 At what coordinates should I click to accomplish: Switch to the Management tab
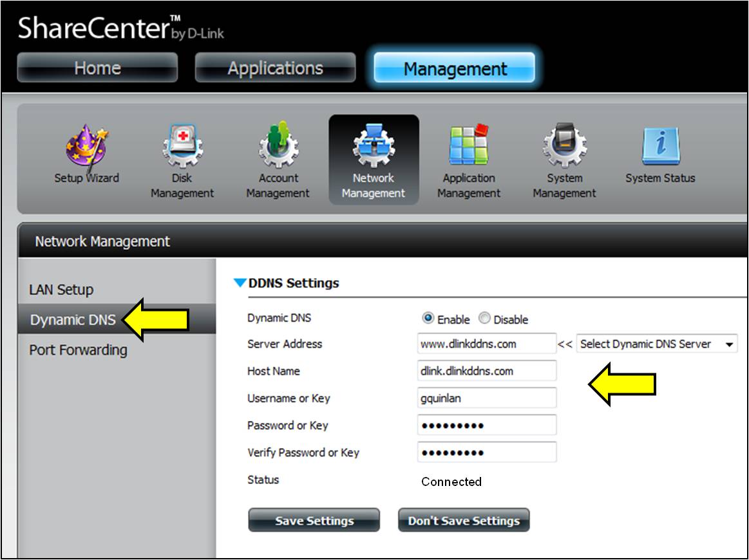coord(454,68)
